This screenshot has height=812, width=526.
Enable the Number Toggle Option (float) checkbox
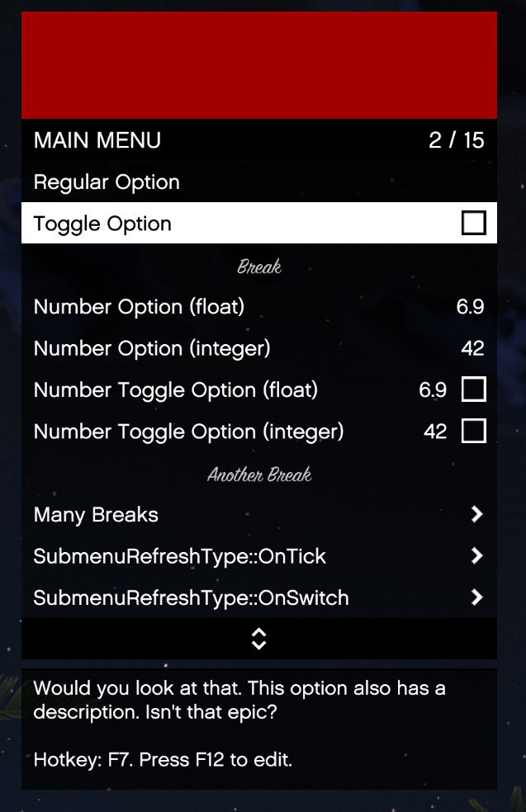point(474,389)
